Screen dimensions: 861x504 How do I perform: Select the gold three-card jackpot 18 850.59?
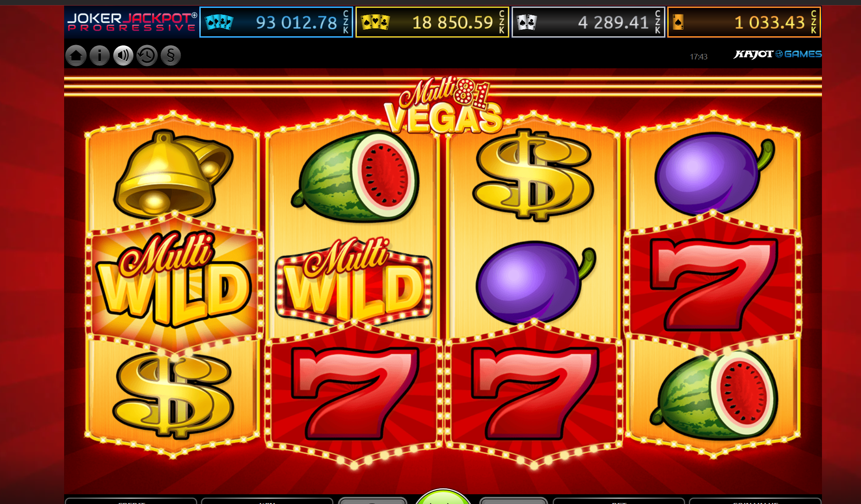(x=432, y=22)
